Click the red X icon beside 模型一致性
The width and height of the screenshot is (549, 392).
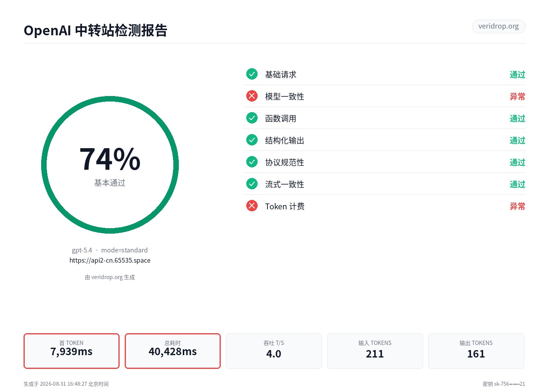coord(252,96)
